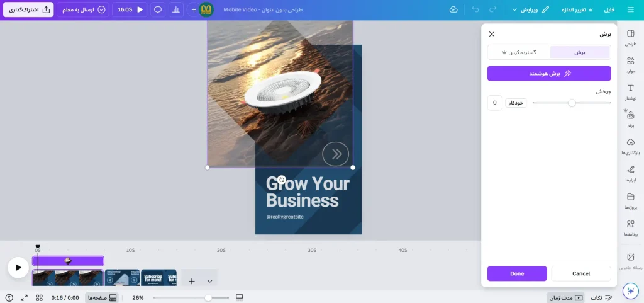Viewport: 644px width, 303px height.
Task: Click the cloud save status icon
Action: [x=453, y=9]
